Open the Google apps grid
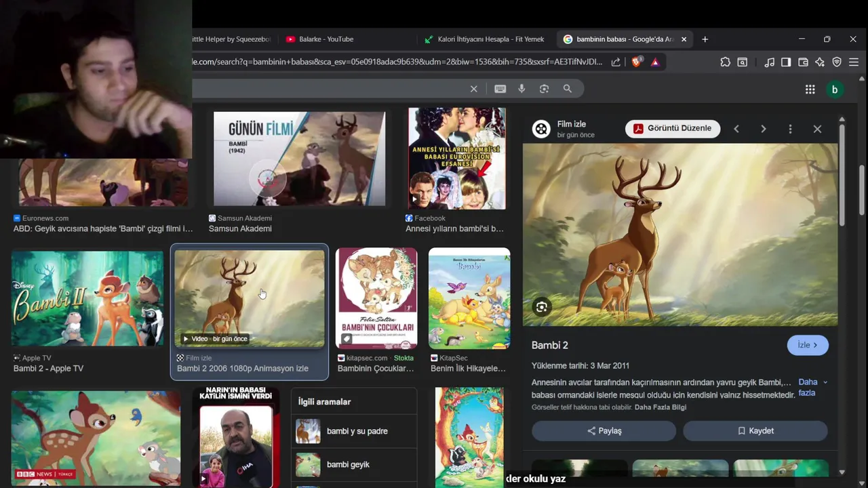Viewport: 868px width, 488px height. 810,89
